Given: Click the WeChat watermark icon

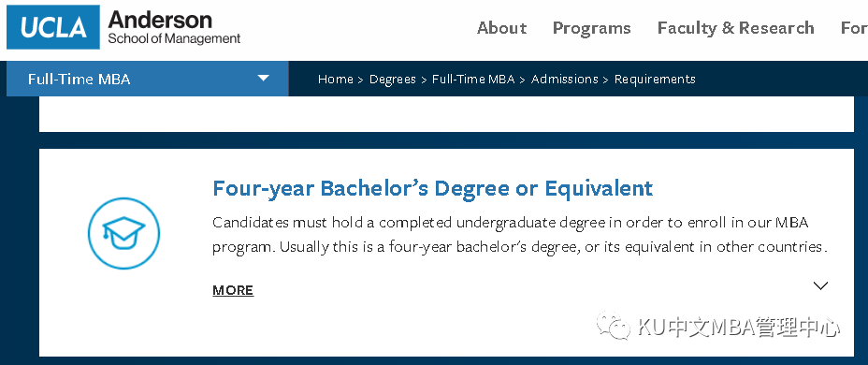Looking at the screenshot, I should [x=613, y=325].
